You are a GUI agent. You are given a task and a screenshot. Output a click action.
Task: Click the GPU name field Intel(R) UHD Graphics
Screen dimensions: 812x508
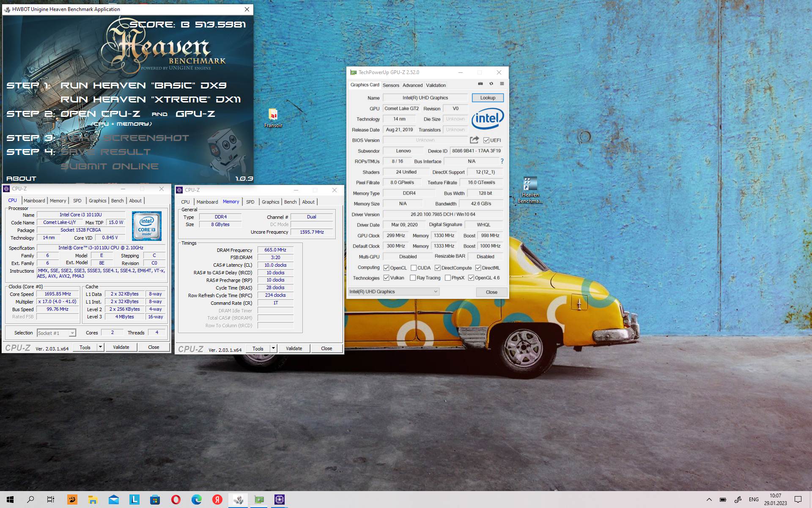click(x=425, y=98)
